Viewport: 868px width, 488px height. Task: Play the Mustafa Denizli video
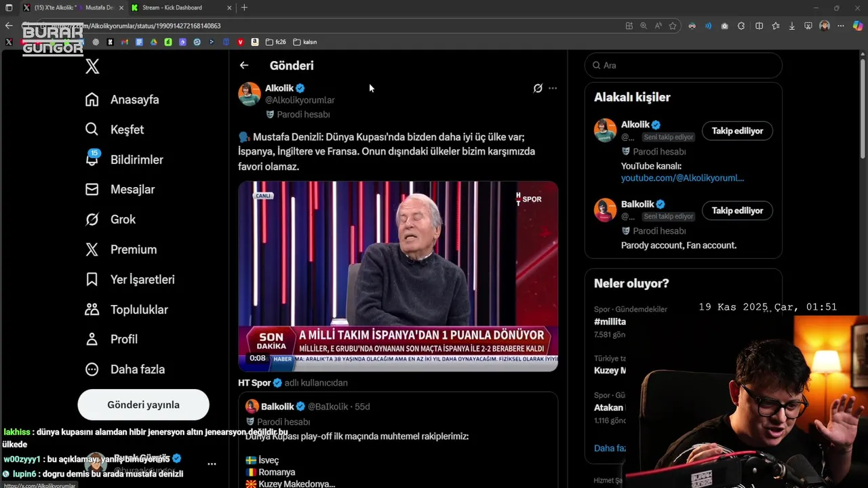click(x=398, y=276)
